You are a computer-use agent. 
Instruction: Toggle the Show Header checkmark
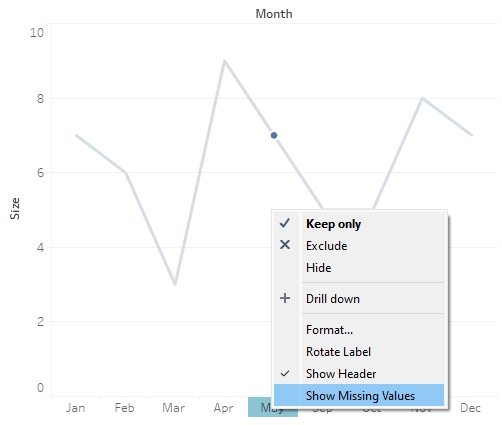coord(285,374)
